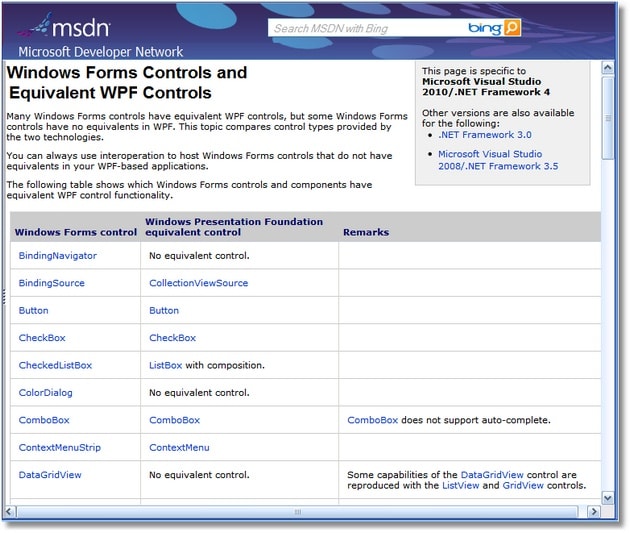Click the horizontal scrollbar thumb

[x=297, y=512]
